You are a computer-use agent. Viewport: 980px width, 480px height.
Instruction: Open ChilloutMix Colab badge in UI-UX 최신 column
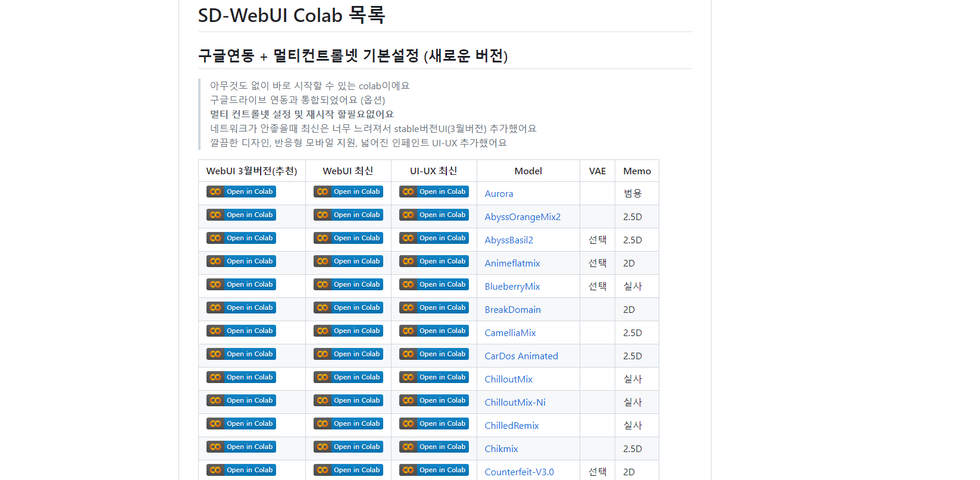point(434,377)
